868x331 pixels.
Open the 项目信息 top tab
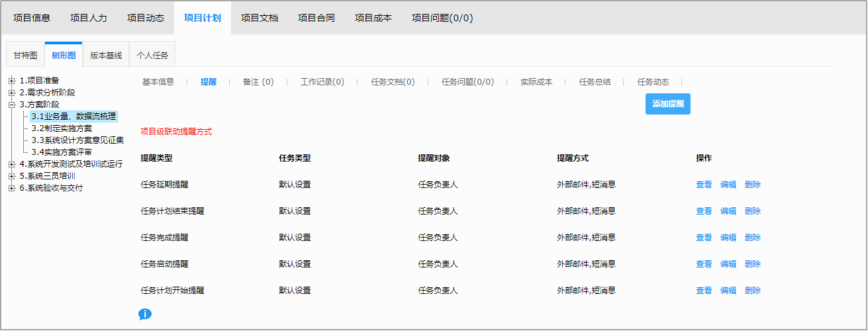[32, 18]
